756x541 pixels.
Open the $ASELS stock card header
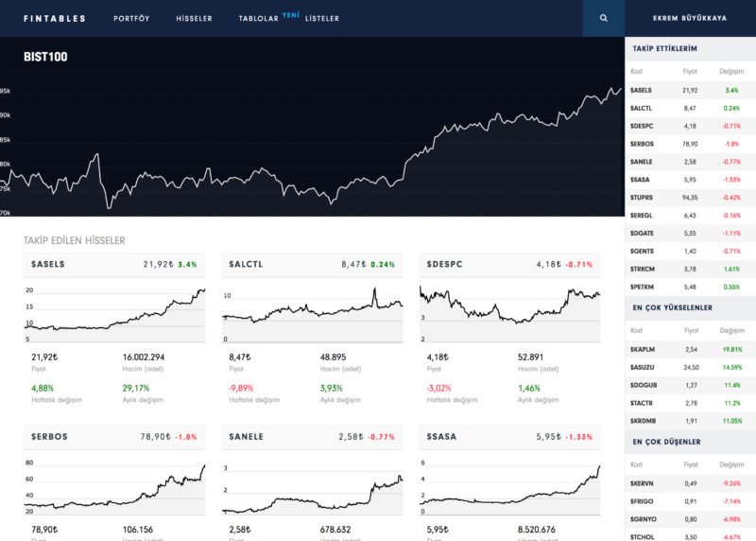pyautogui.click(x=48, y=264)
